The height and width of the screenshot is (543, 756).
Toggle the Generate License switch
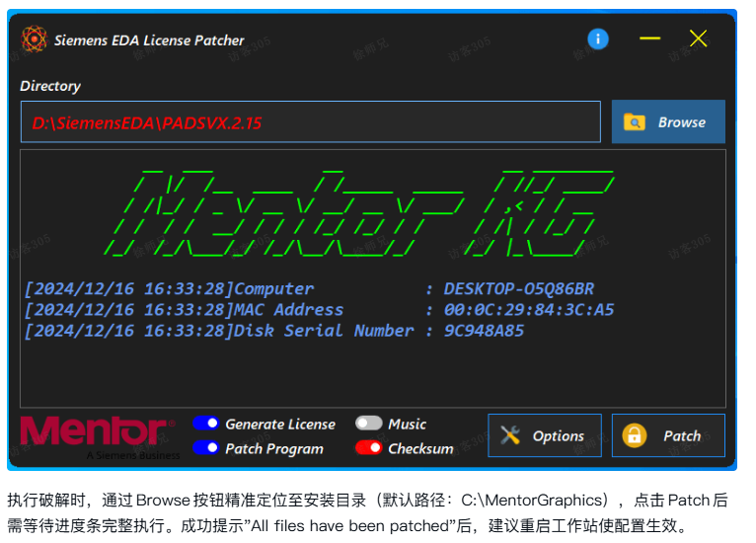(x=206, y=424)
